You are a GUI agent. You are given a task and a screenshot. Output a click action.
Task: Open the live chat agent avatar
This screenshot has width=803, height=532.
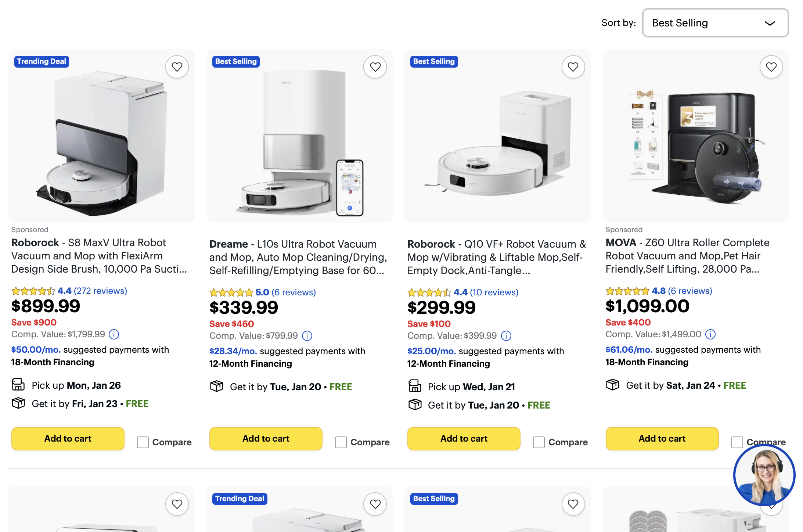click(x=764, y=475)
